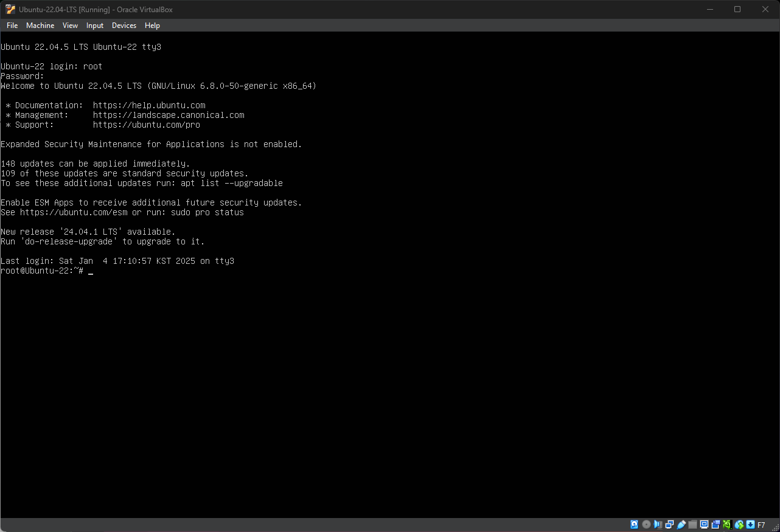Click the 'Last login: Sat Jan 4' line
780x532 pixels.
[x=117, y=261]
